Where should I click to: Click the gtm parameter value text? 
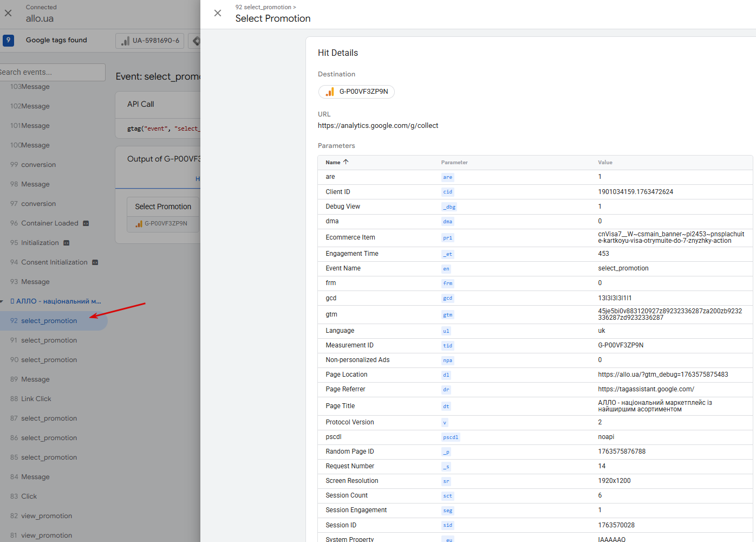(x=670, y=314)
